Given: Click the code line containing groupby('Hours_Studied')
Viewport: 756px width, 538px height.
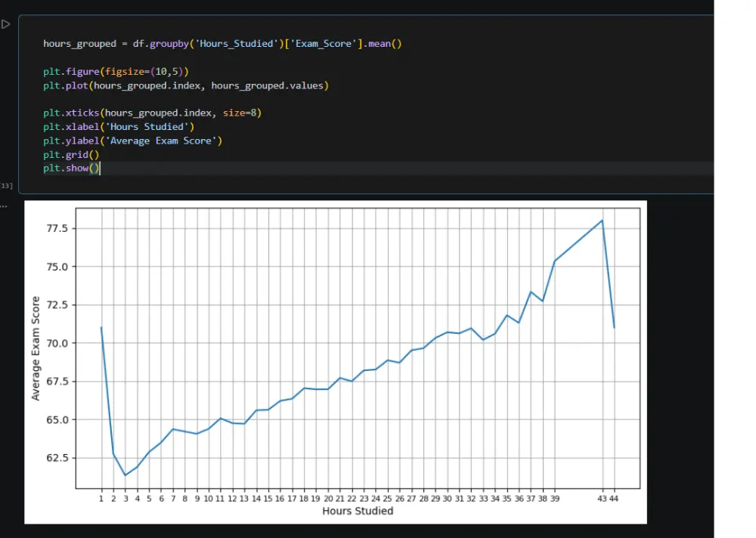Looking at the screenshot, I should point(222,44).
